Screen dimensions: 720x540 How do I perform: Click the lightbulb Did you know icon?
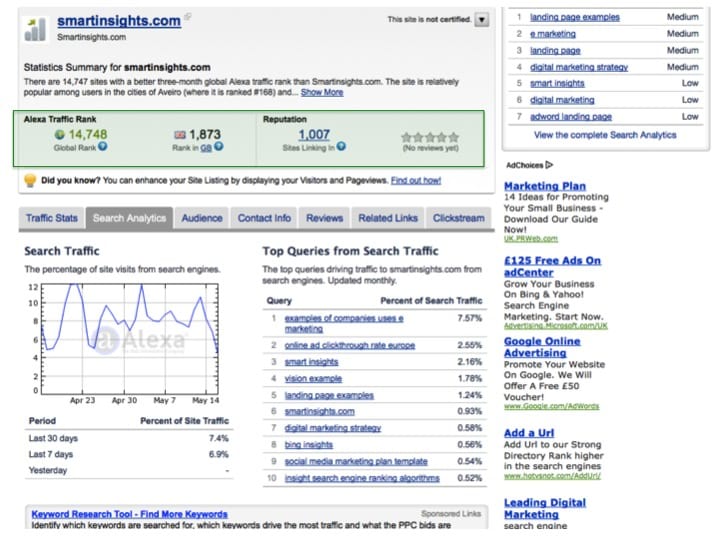[30, 181]
